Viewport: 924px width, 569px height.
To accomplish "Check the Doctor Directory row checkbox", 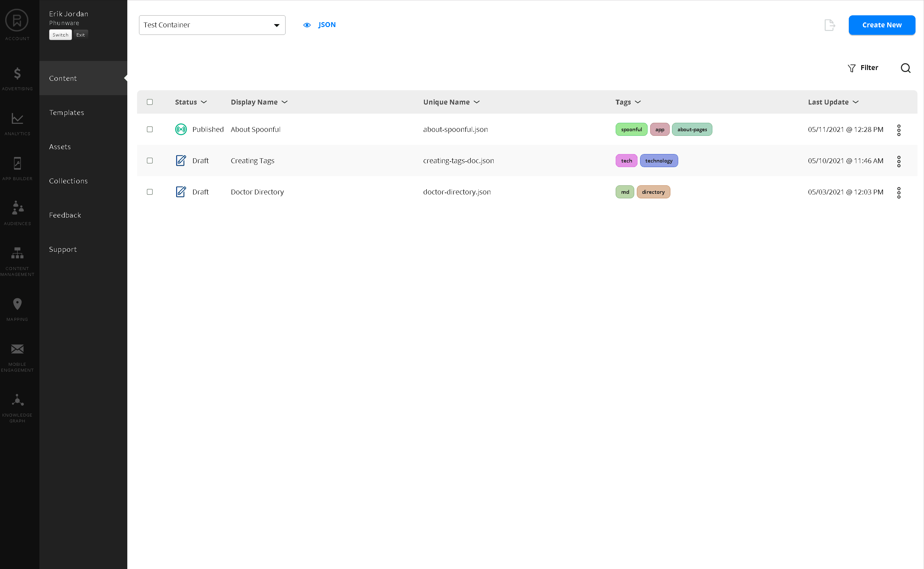I will pos(150,192).
